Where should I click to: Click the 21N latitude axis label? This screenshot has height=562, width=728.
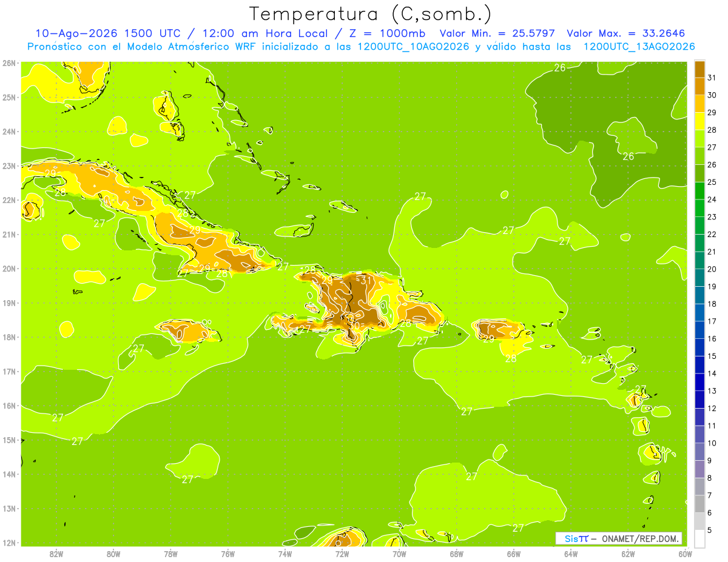click(9, 234)
